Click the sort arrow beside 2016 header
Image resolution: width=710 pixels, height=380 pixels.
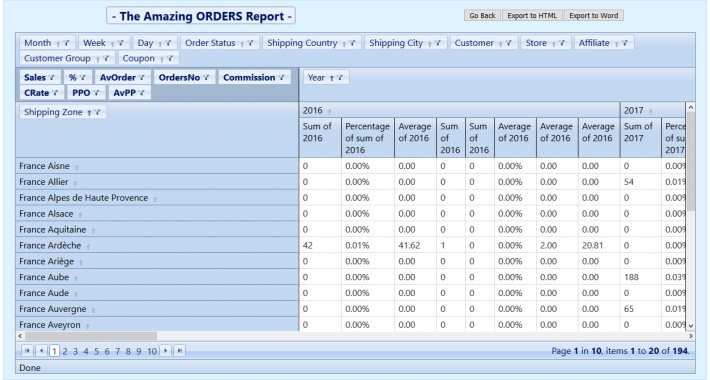click(x=329, y=111)
